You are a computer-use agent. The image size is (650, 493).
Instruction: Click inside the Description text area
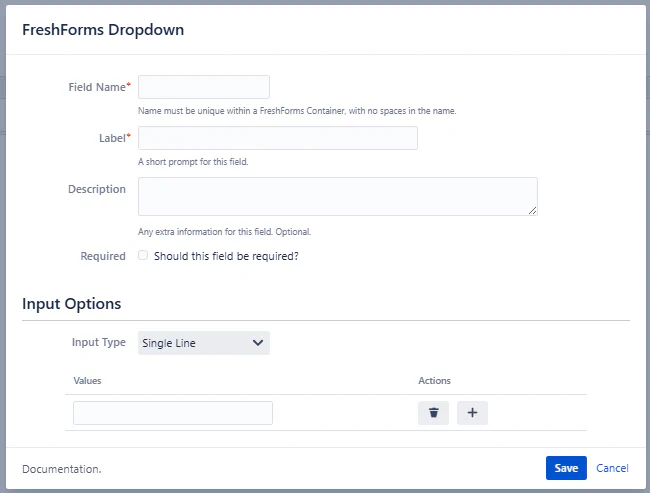(x=337, y=196)
